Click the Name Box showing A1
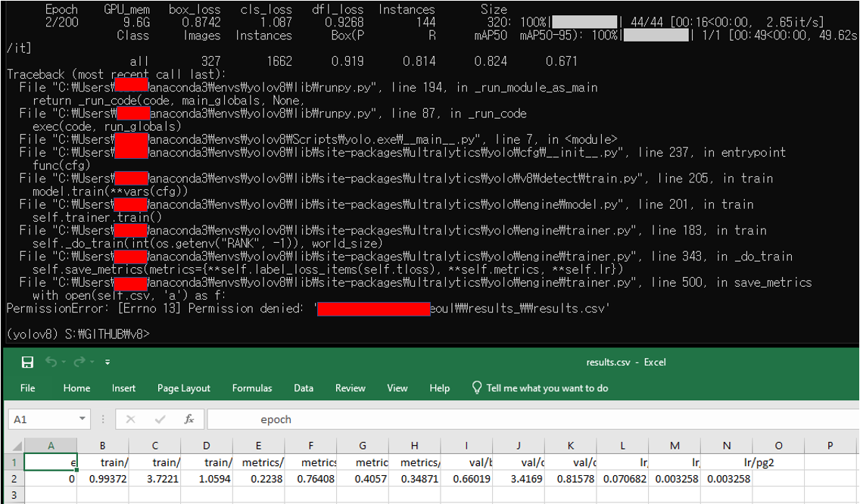 [x=43, y=419]
